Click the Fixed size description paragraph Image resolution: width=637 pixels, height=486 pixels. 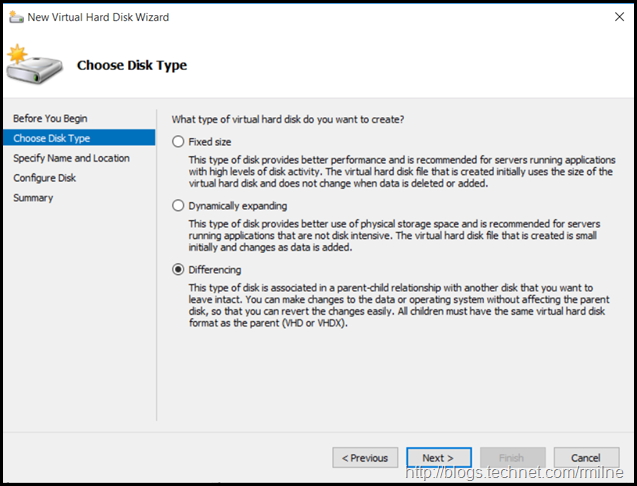tap(402, 173)
